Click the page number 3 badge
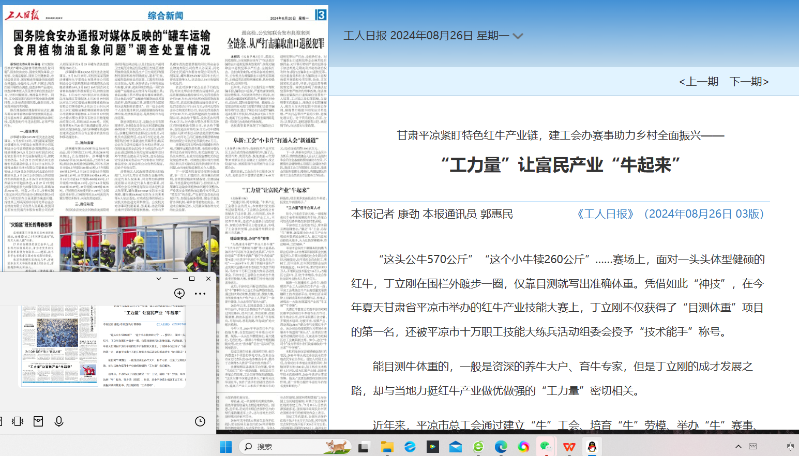 click(x=321, y=15)
